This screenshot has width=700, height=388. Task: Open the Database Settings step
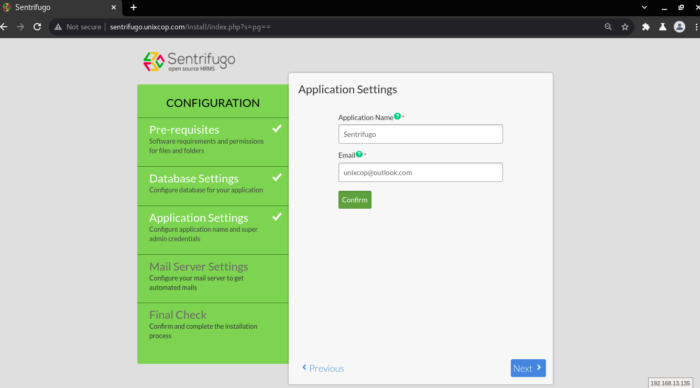pyautogui.click(x=213, y=186)
